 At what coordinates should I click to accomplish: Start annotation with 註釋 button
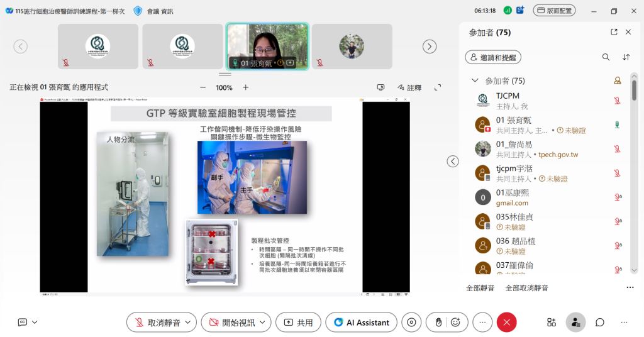[409, 87]
